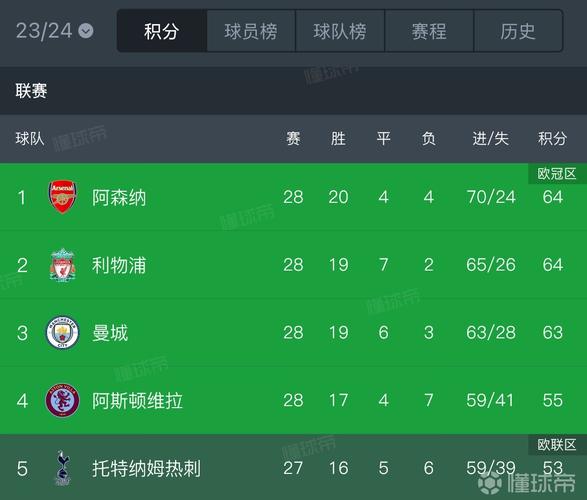The image size is (587, 500).
Task: Switch to the 球员榜 tab
Action: 251,31
